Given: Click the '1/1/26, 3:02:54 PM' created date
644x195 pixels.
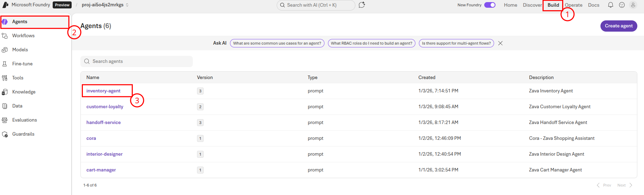Looking at the screenshot, I should tap(438, 170).
